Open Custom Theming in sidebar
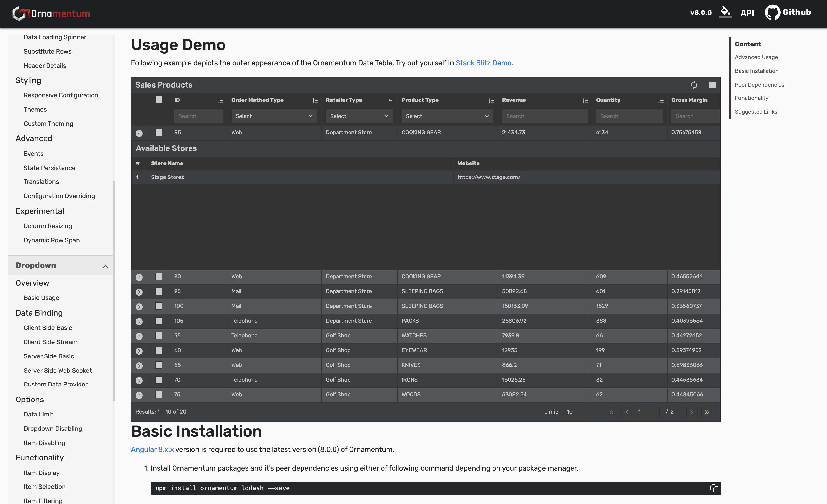 pos(48,124)
